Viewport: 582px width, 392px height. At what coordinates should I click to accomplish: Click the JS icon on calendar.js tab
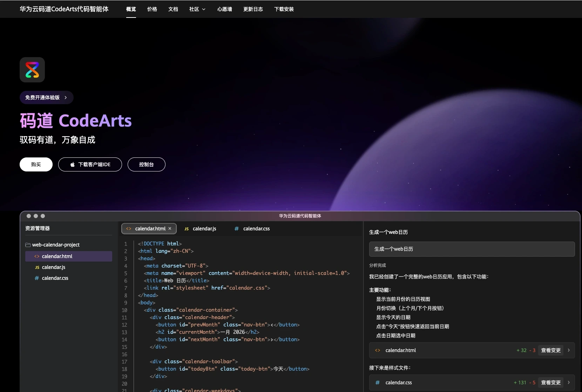point(187,229)
